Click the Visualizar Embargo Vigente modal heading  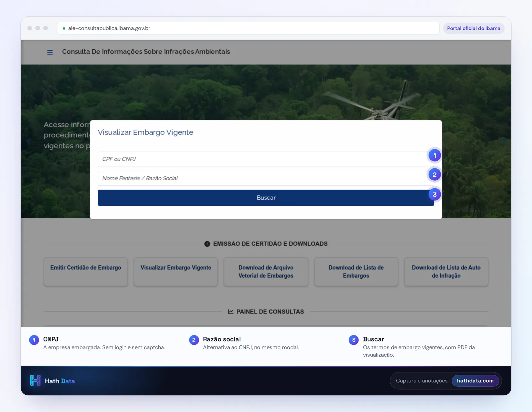click(145, 132)
